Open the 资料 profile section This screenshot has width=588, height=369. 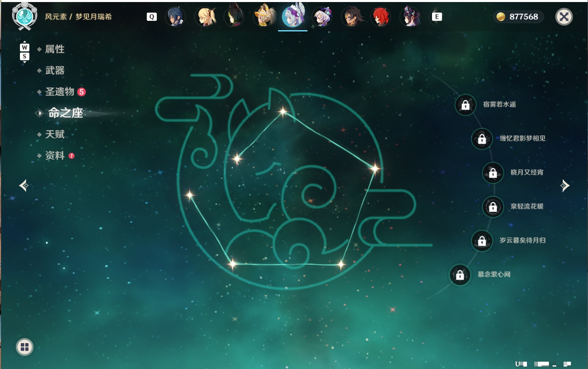coord(55,155)
